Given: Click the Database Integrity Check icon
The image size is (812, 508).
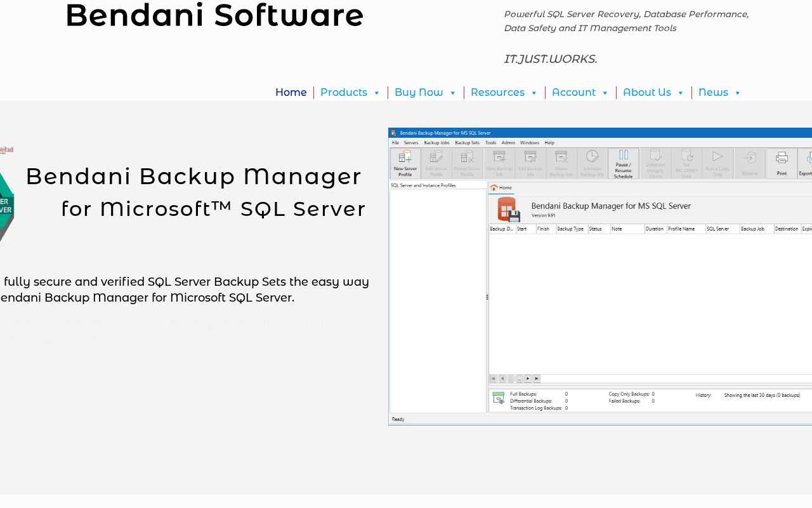Looking at the screenshot, I should [x=655, y=163].
